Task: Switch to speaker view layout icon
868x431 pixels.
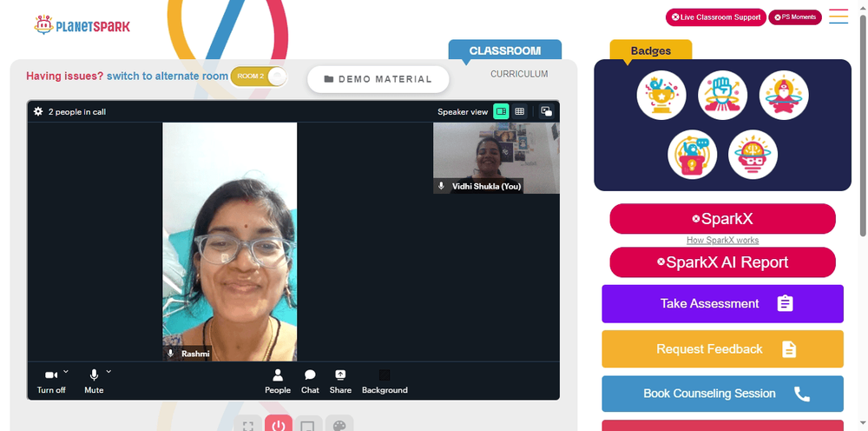Action: point(501,111)
